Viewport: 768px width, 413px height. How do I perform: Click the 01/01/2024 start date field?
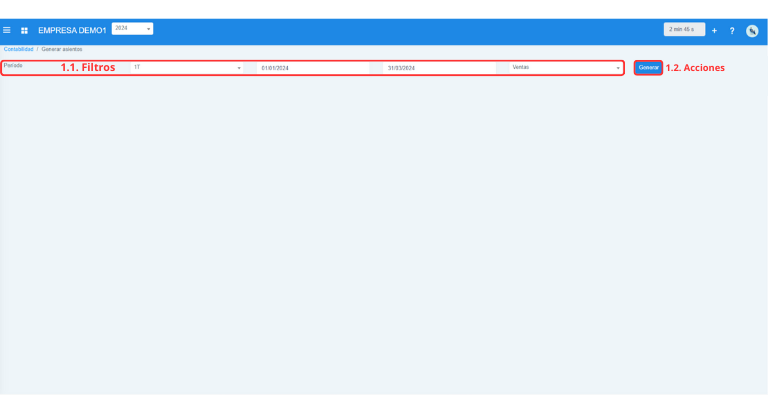(x=310, y=68)
